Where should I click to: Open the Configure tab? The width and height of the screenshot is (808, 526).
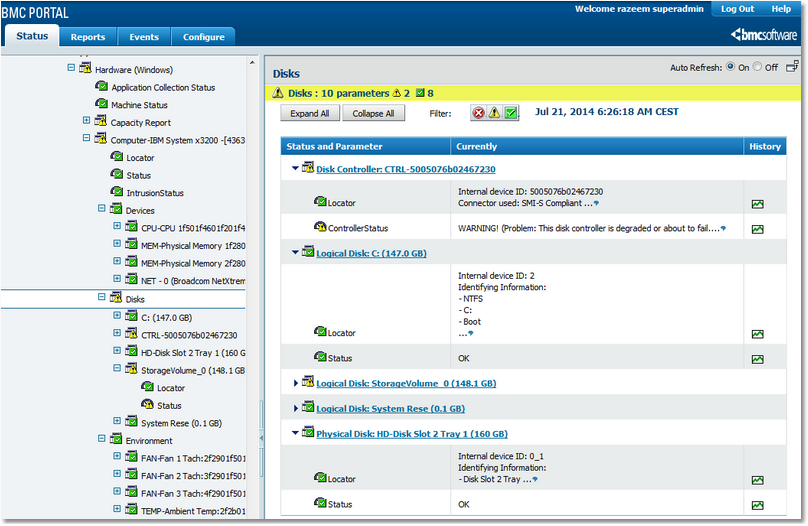pyautogui.click(x=203, y=37)
